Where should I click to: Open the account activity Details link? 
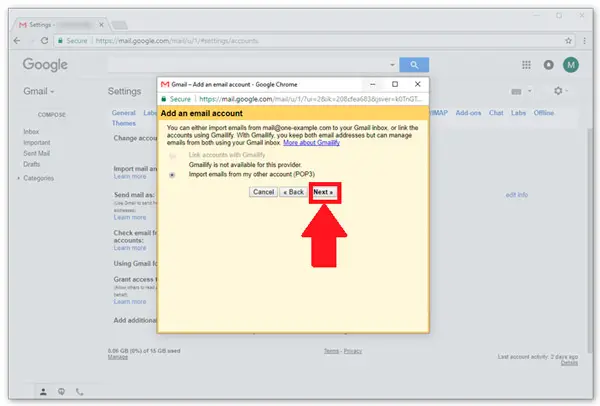tap(569, 362)
